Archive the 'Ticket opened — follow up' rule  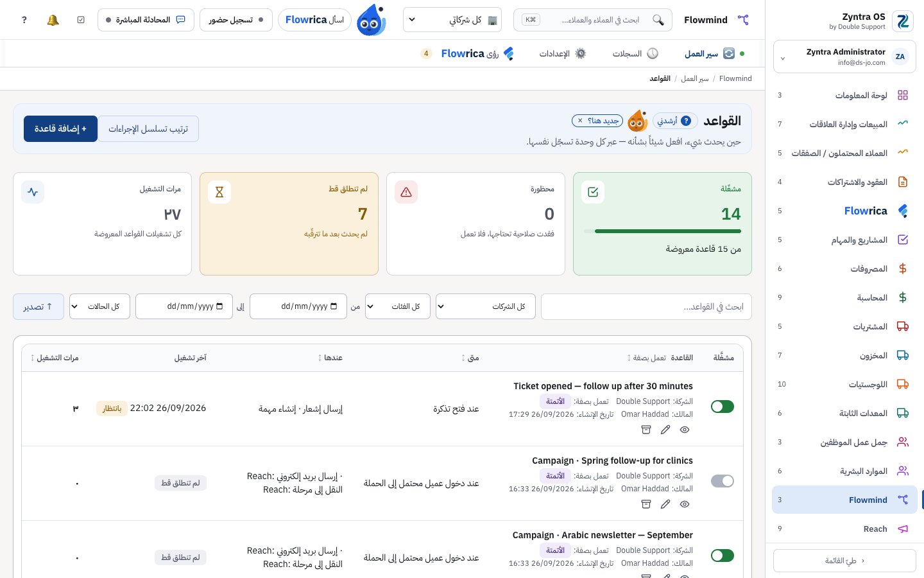click(x=646, y=430)
